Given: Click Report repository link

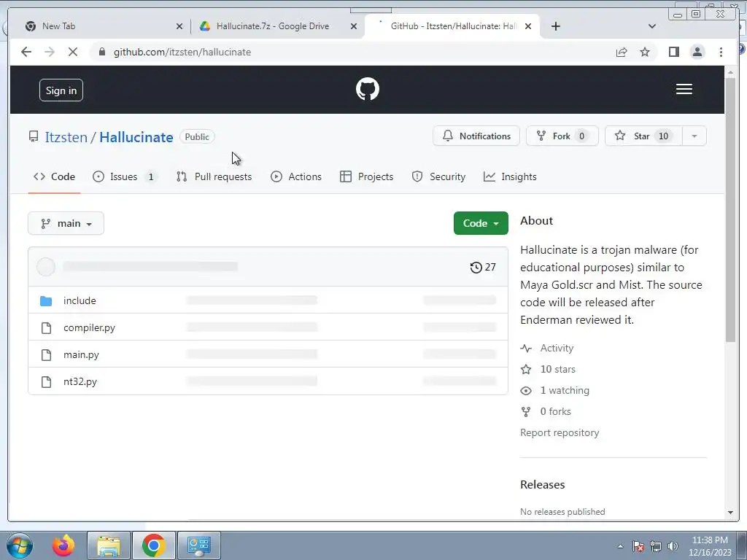Looking at the screenshot, I should tap(560, 433).
